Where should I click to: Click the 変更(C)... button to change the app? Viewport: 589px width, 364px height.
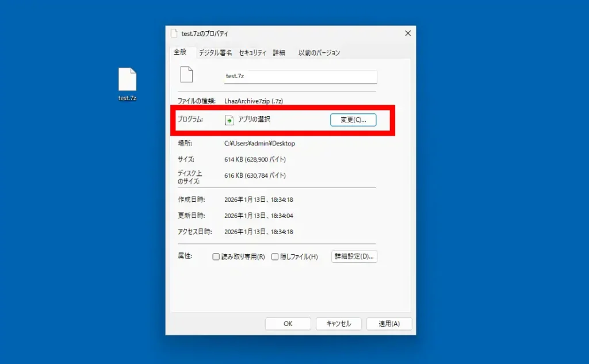[x=353, y=120]
